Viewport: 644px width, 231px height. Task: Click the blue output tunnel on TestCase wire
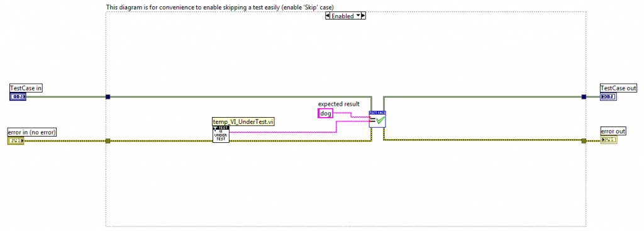point(584,97)
